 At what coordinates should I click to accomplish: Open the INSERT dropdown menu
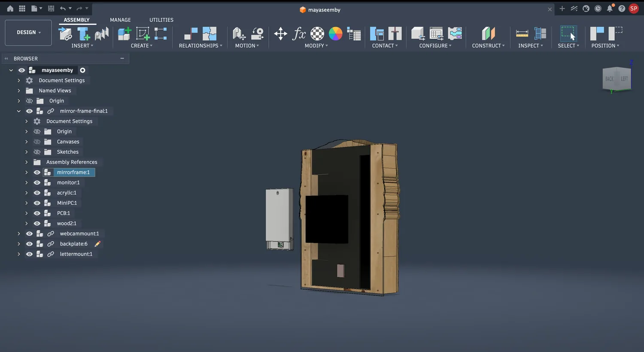(82, 46)
